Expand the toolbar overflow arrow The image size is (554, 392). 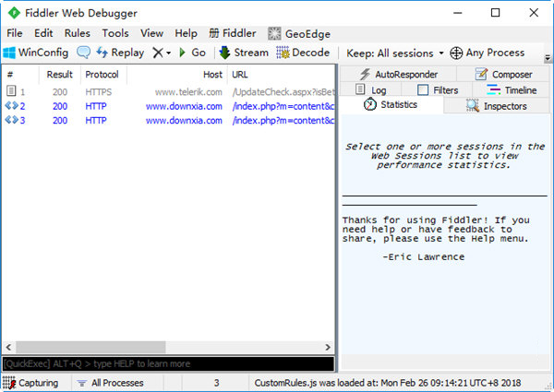[x=548, y=58]
